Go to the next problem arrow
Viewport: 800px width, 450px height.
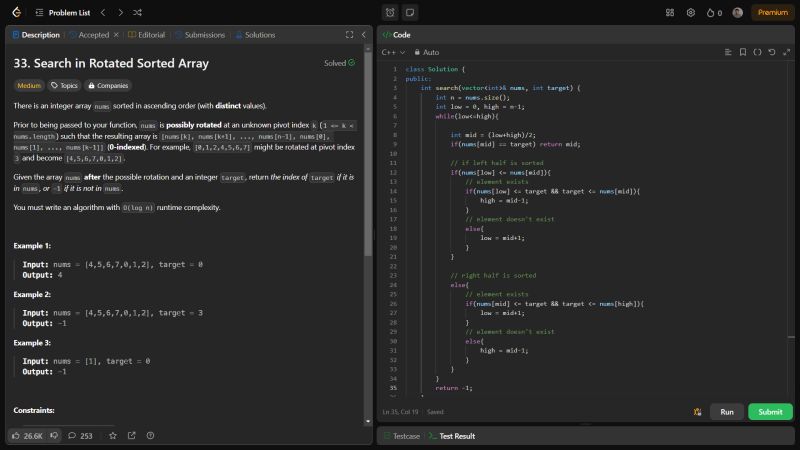[119, 12]
